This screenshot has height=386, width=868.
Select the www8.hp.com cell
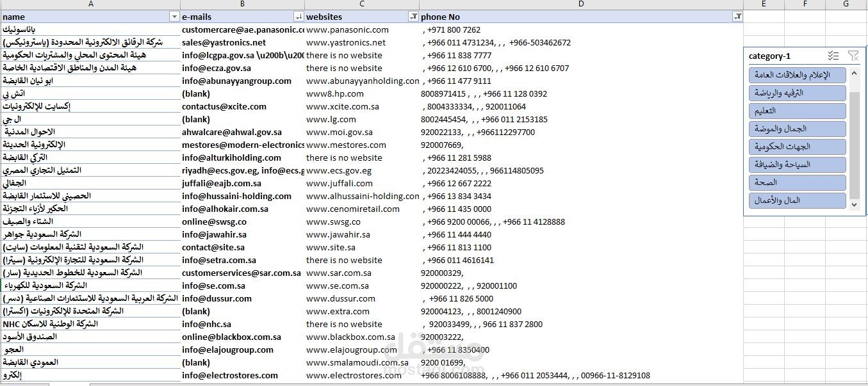click(x=362, y=93)
